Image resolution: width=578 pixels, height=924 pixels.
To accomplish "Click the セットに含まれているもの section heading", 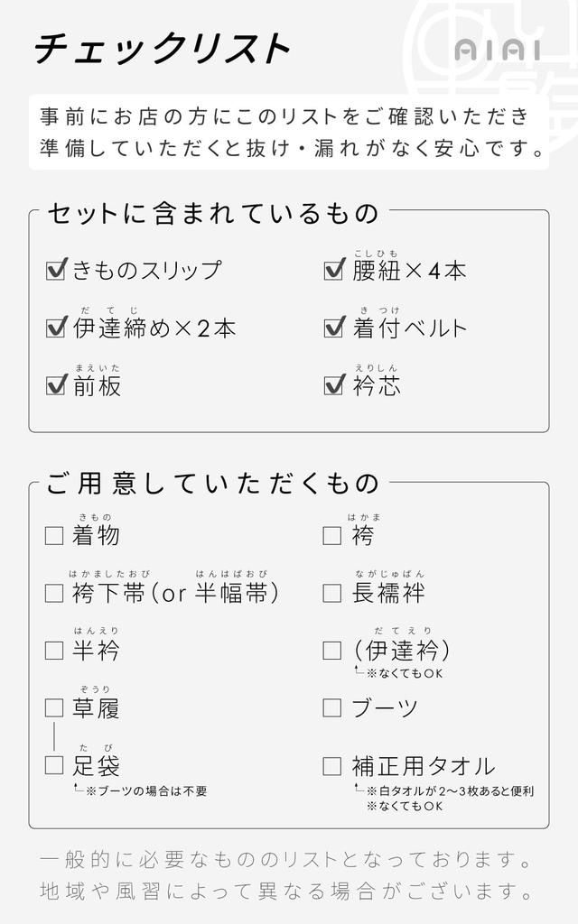I will pos(212,214).
